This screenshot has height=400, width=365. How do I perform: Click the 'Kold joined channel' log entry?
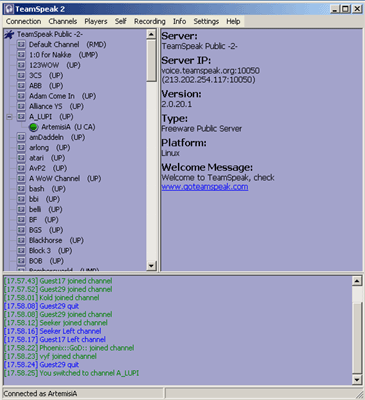point(51,298)
